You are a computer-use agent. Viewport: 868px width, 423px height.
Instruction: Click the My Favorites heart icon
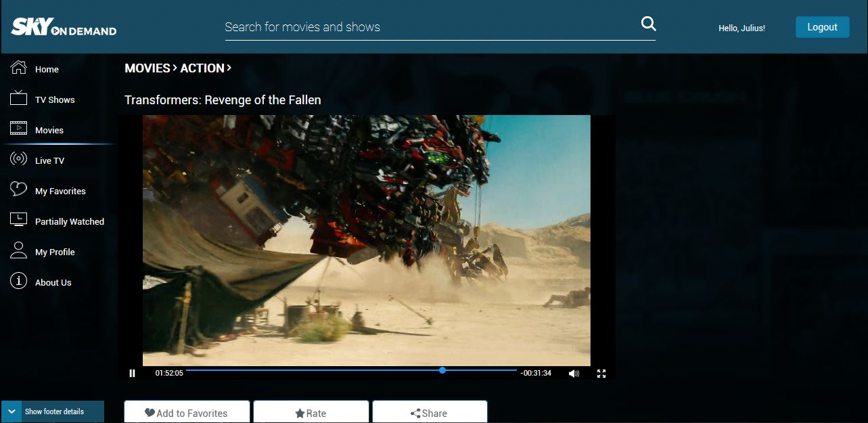pos(18,190)
